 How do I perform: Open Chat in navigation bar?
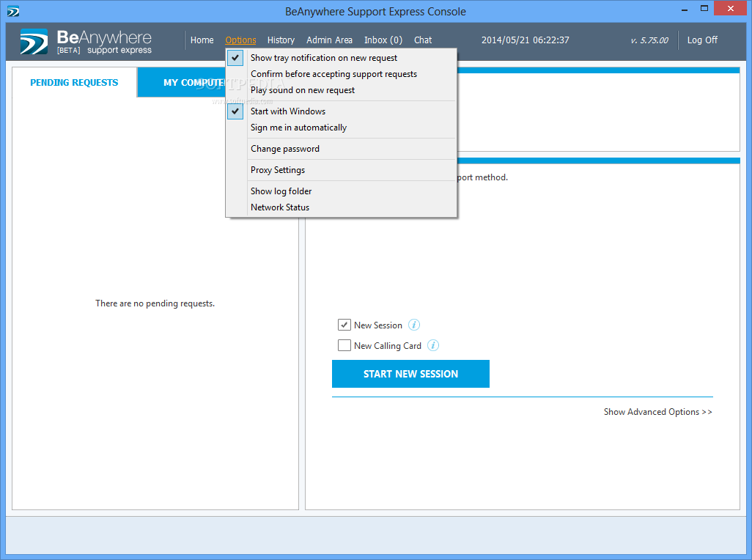click(423, 40)
